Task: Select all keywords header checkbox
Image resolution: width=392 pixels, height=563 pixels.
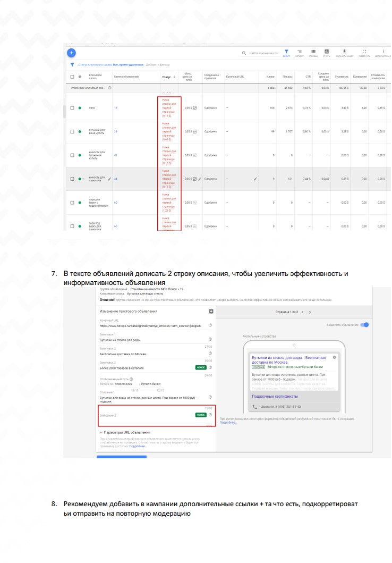Action: coord(72,77)
